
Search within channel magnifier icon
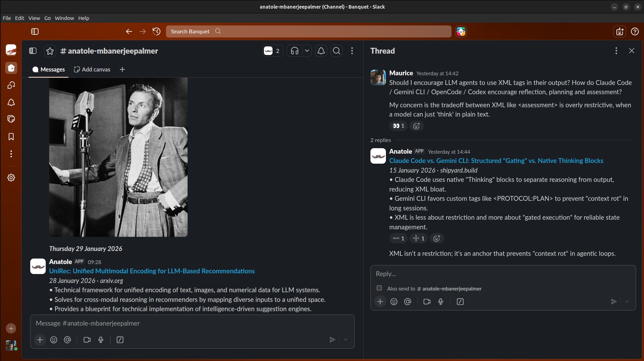[337, 51]
